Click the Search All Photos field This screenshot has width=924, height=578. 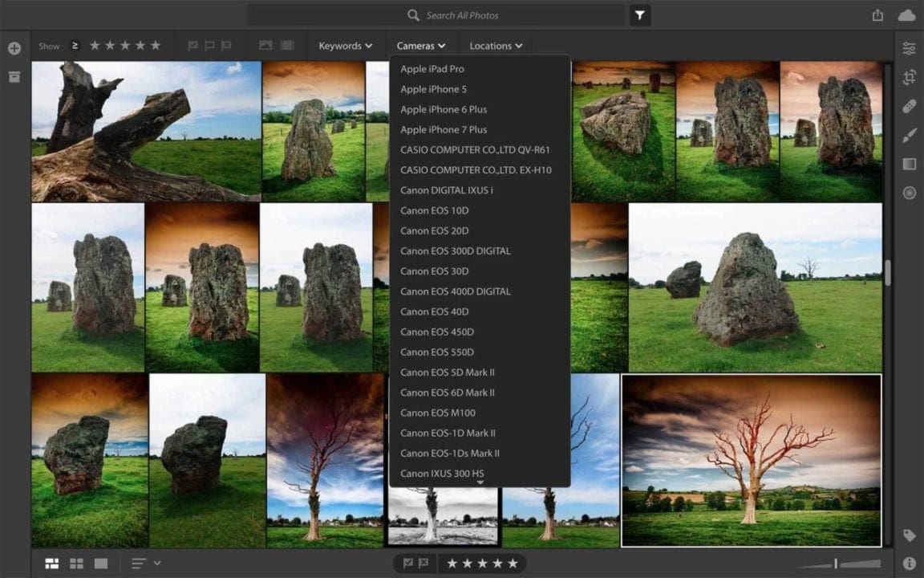(x=436, y=15)
